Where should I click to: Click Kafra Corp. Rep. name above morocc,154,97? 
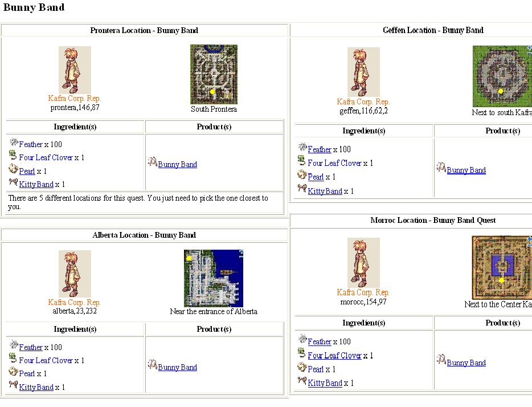click(x=363, y=292)
